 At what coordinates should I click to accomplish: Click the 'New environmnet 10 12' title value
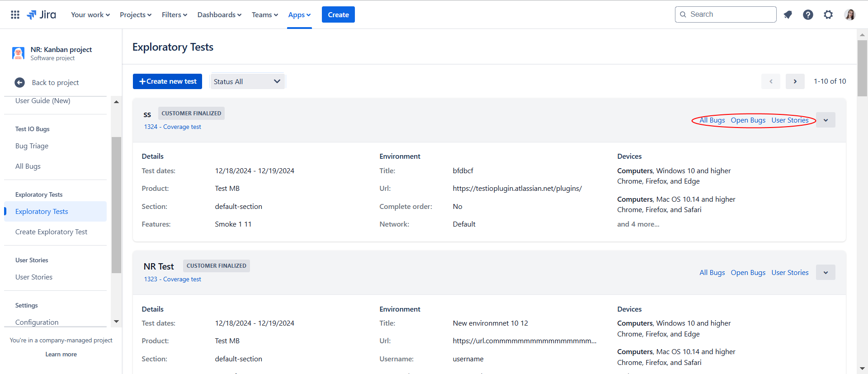[x=491, y=323]
